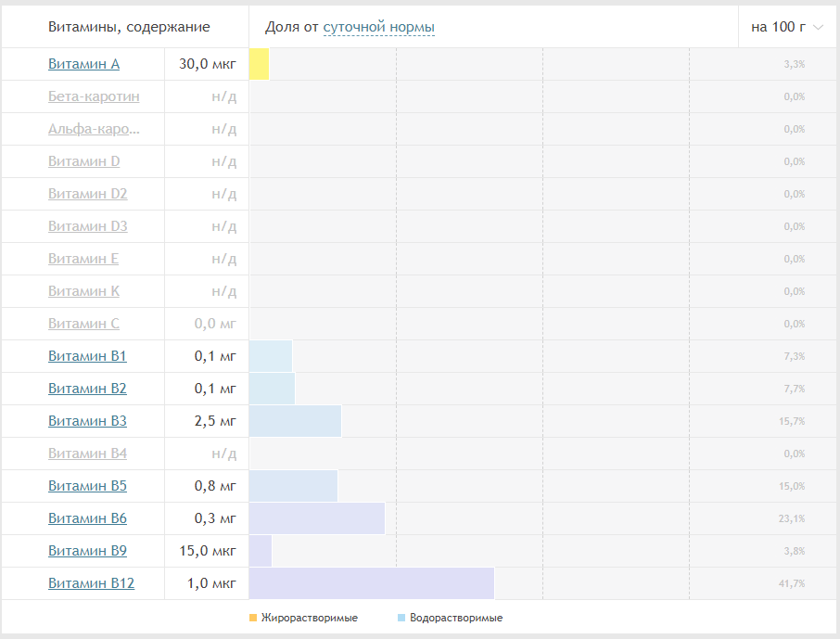Open the Витамин D3 link
The width and height of the screenshot is (840, 639).
(87, 226)
